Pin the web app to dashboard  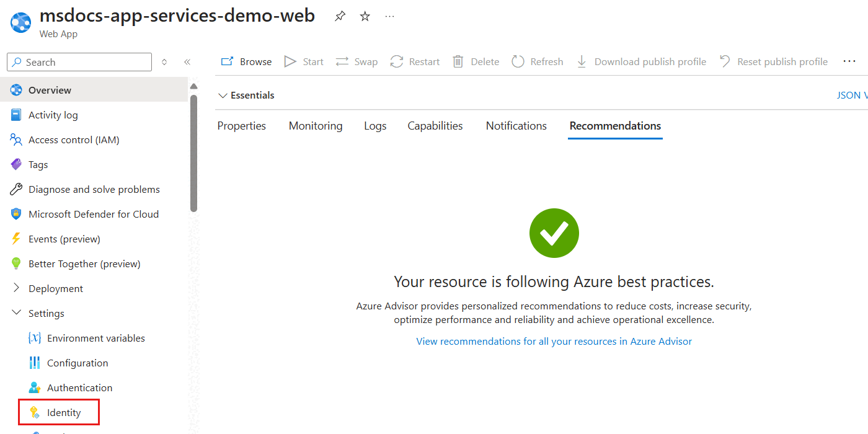coord(340,17)
